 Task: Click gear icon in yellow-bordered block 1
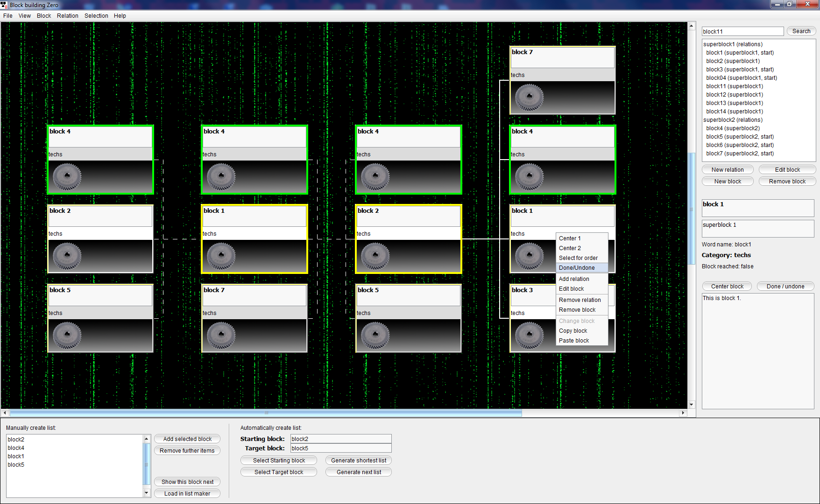[x=221, y=256]
